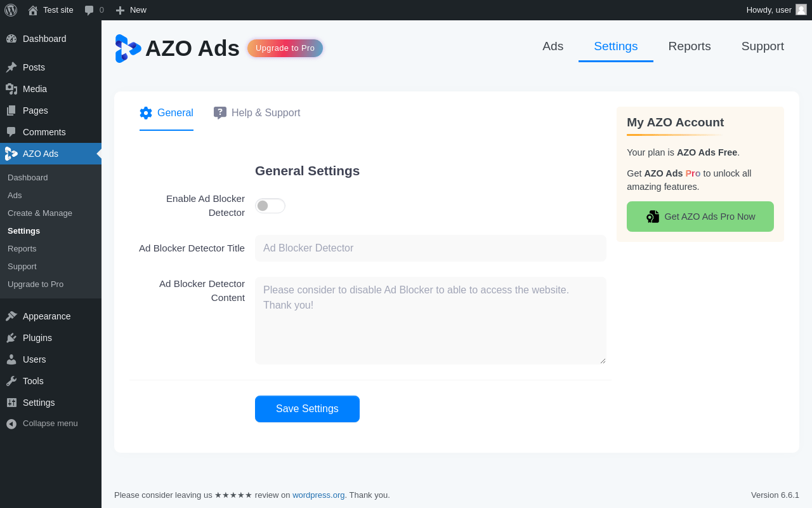This screenshot has height=508, width=812.
Task: Open the wordpress.org review link
Action: [x=318, y=495]
